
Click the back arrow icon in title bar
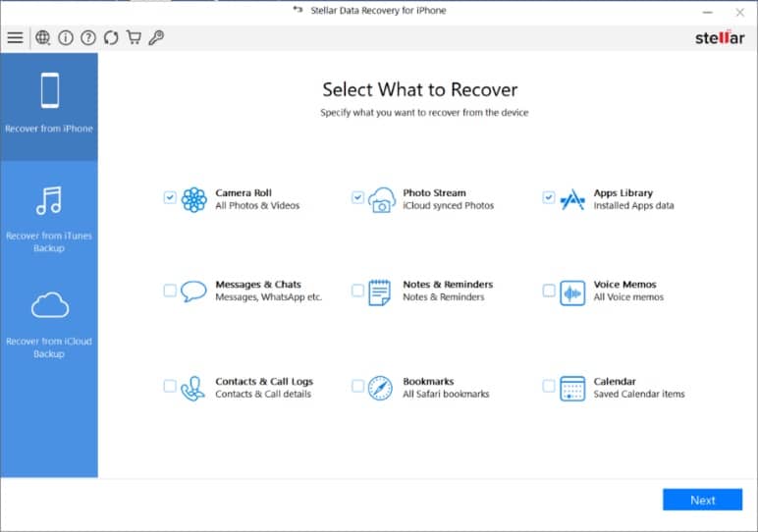[298, 10]
